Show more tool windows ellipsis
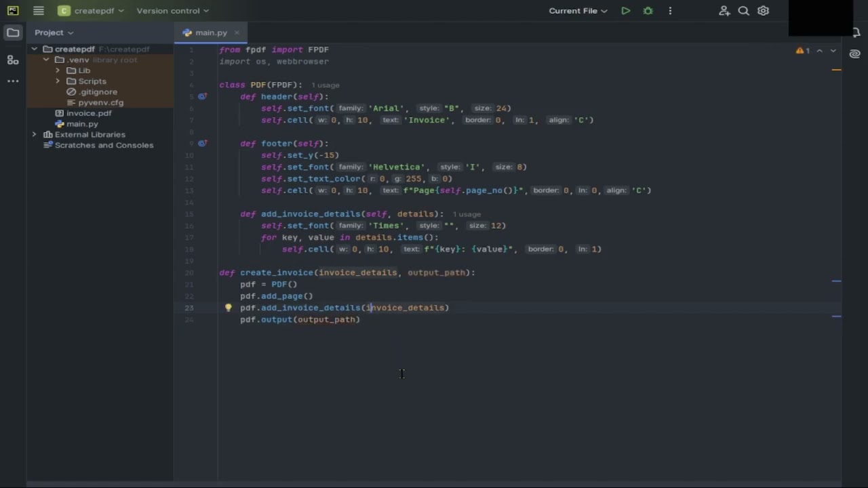 coord(13,81)
